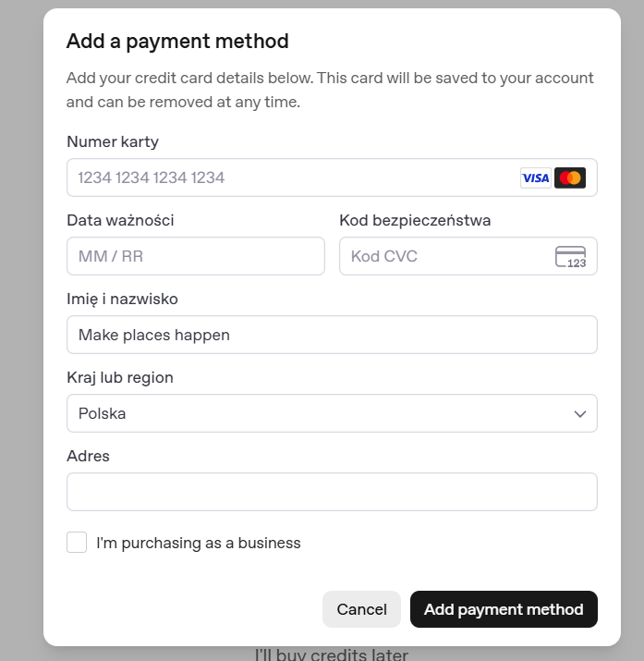Image resolution: width=644 pixels, height=661 pixels.
Task: Select the MM / RR expiry field
Action: [195, 256]
